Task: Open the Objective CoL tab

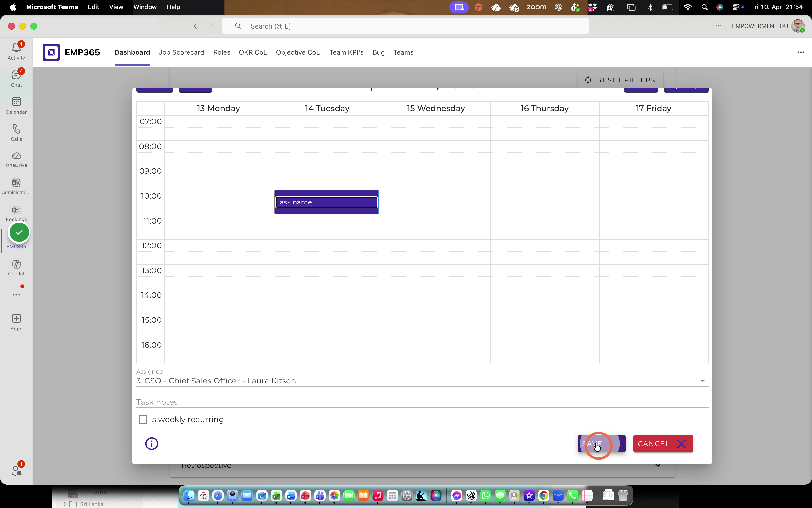Action: coord(298,52)
